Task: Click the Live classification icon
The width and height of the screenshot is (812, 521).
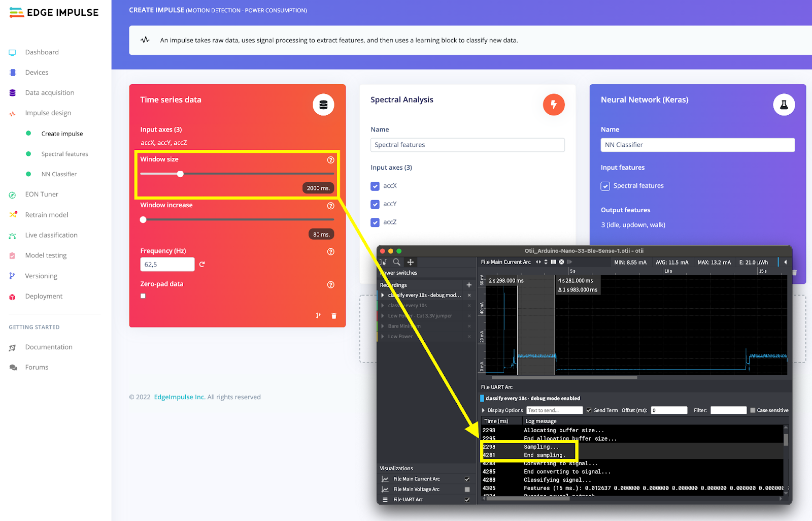Action: [x=13, y=236]
